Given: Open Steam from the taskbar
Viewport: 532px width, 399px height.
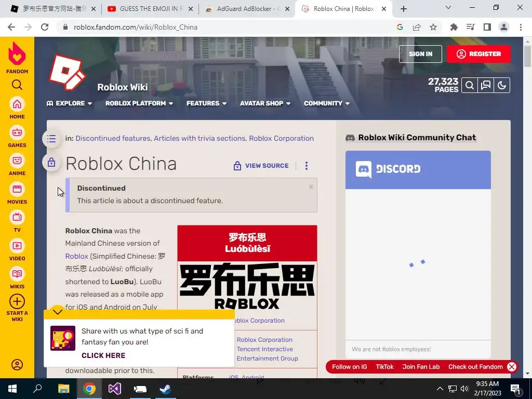Looking at the screenshot, I should tap(166, 389).
